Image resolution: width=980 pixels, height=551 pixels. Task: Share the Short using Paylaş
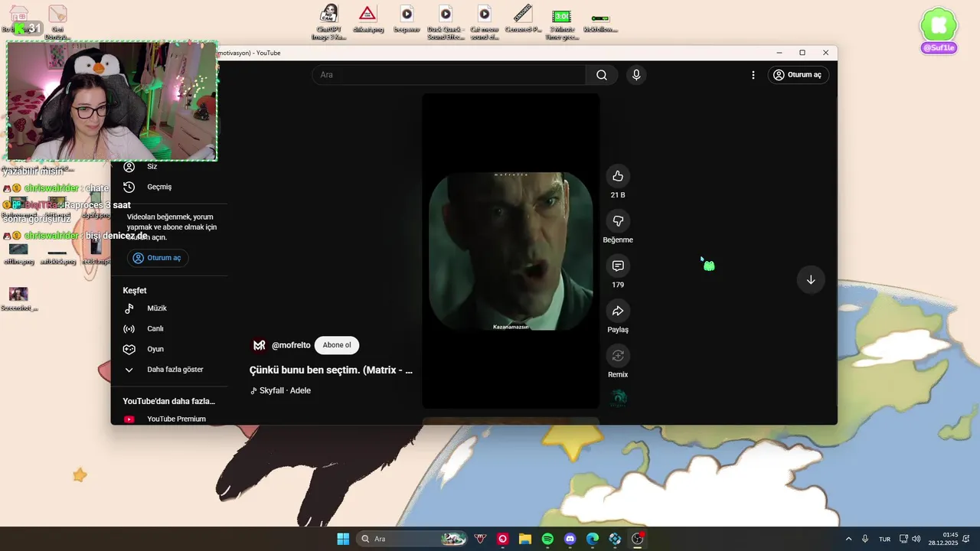[x=618, y=311]
